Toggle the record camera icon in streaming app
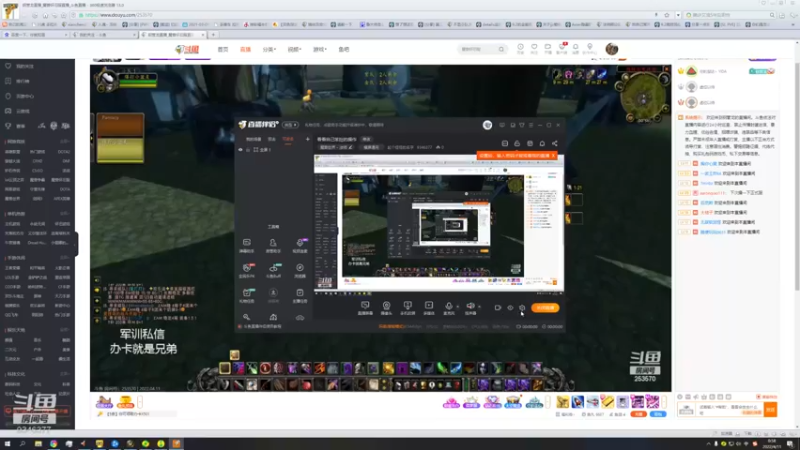Viewport: 800px width, 450px height. tap(497, 308)
